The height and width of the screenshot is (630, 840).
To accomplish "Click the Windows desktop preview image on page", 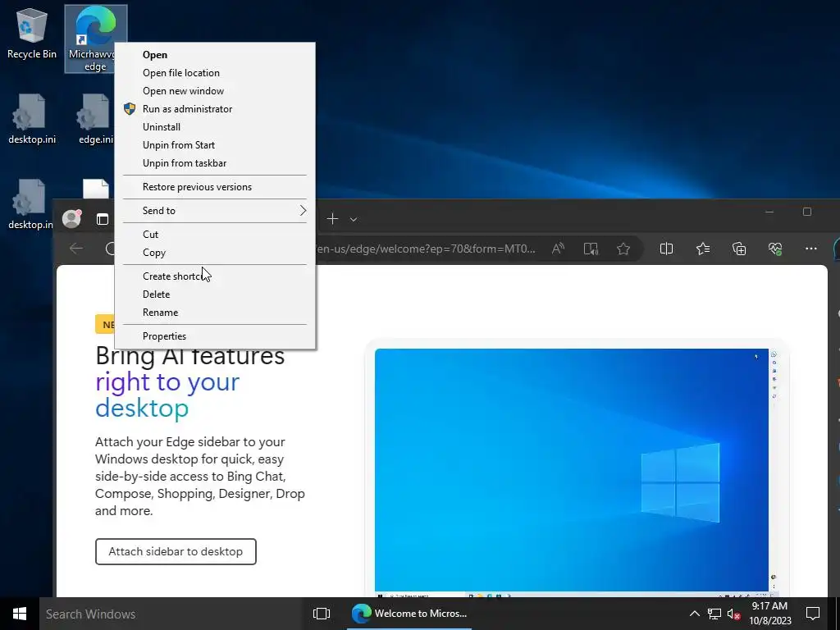I will tap(572, 470).
